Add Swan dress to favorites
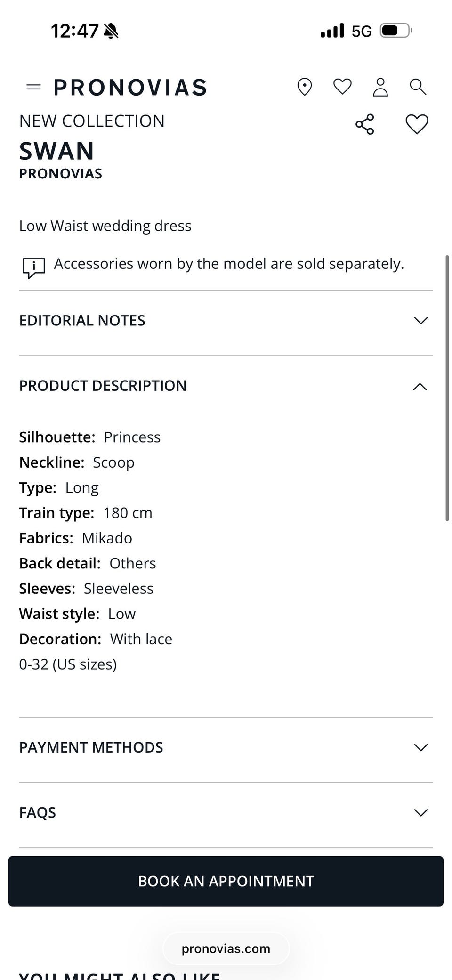The image size is (452, 980). [x=417, y=124]
